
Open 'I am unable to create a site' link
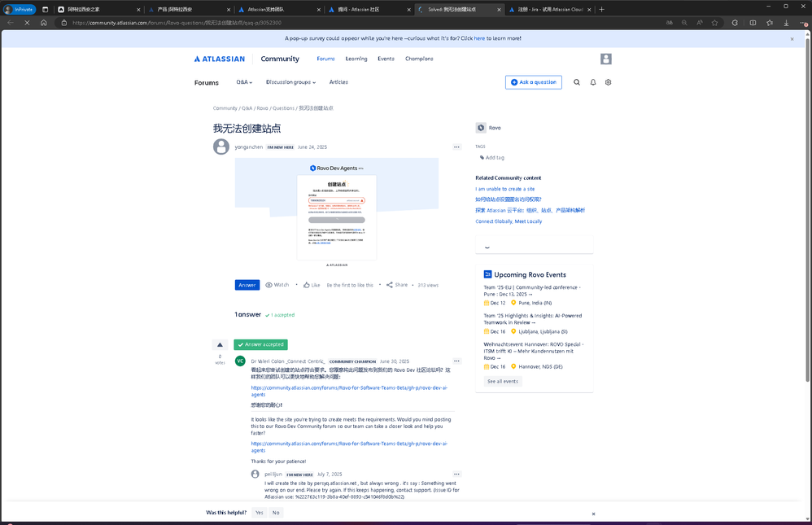point(505,189)
